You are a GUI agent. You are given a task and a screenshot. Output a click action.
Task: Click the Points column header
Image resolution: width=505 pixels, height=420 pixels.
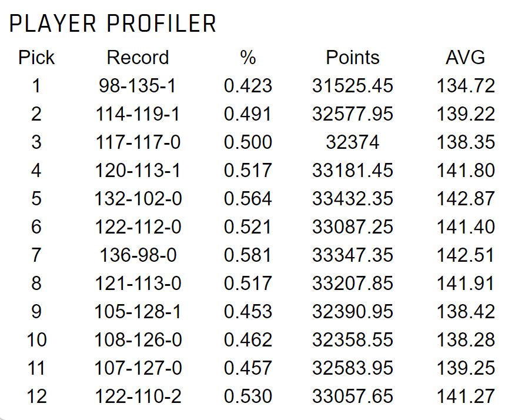coord(353,58)
